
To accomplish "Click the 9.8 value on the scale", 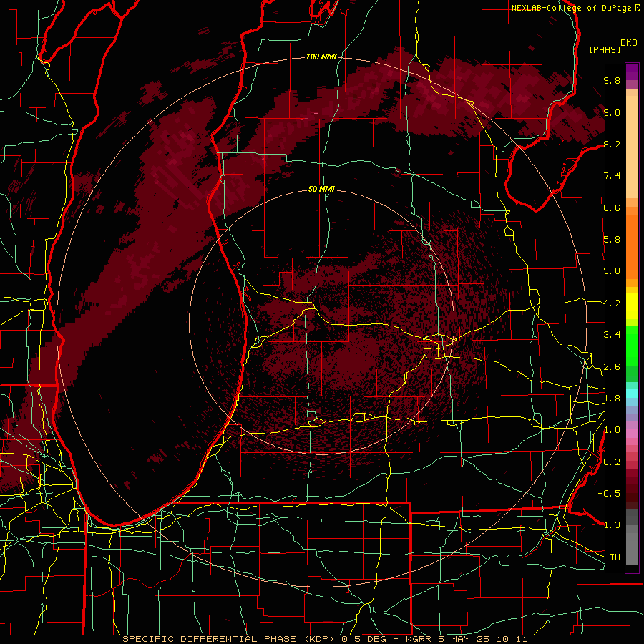I will pyautogui.click(x=612, y=80).
